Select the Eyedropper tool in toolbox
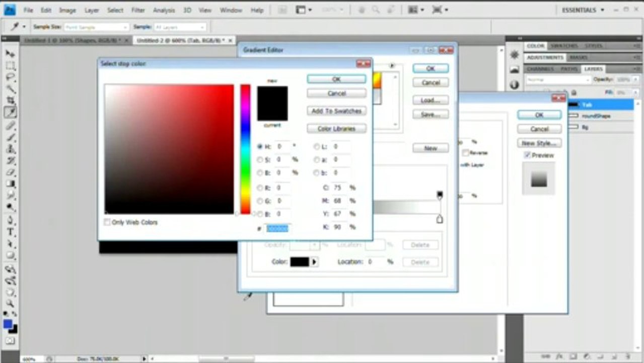 [x=10, y=112]
